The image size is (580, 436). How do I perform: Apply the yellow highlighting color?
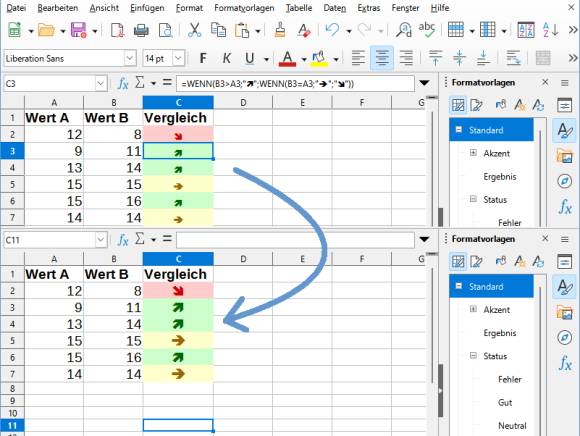(320, 58)
